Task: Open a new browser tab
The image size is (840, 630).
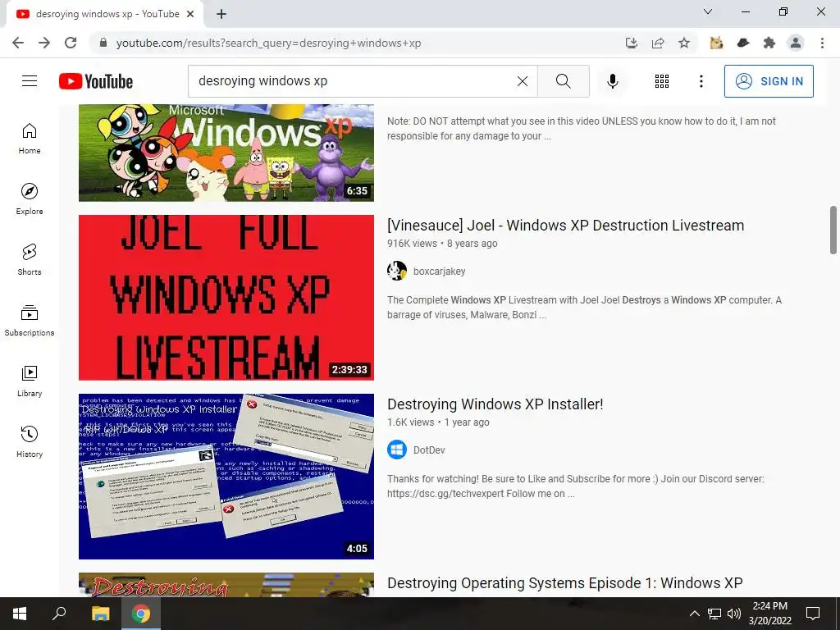Action: 221,15
